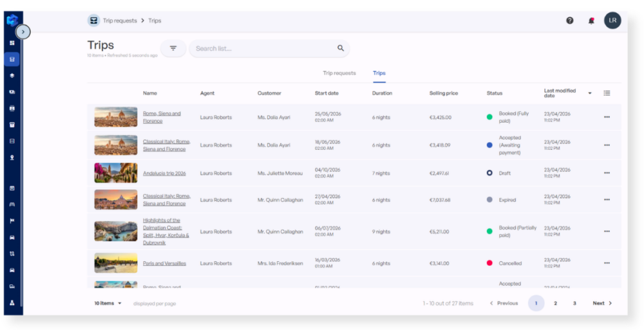Select current page 1 in pagination
644x330 pixels.
[536, 304]
